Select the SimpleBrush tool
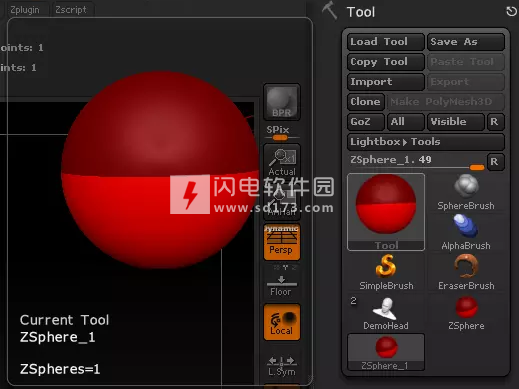519x389 pixels. coord(386,273)
